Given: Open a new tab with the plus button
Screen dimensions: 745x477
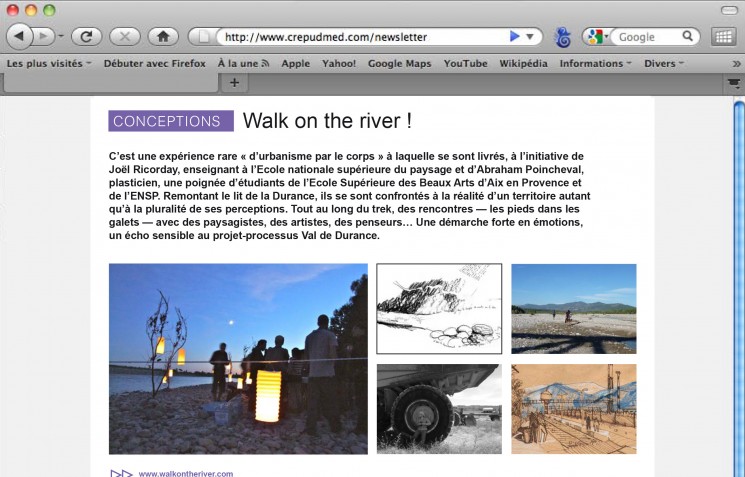Looking at the screenshot, I should 234,83.
